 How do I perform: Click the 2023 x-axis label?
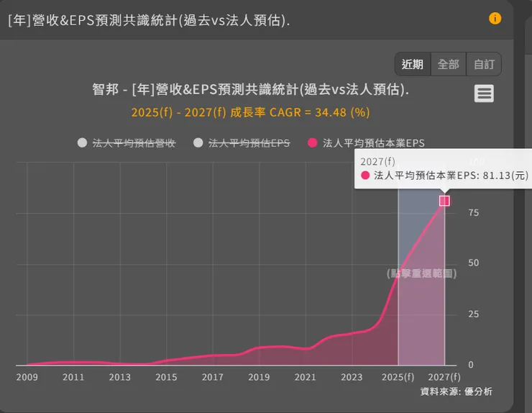[x=352, y=377]
